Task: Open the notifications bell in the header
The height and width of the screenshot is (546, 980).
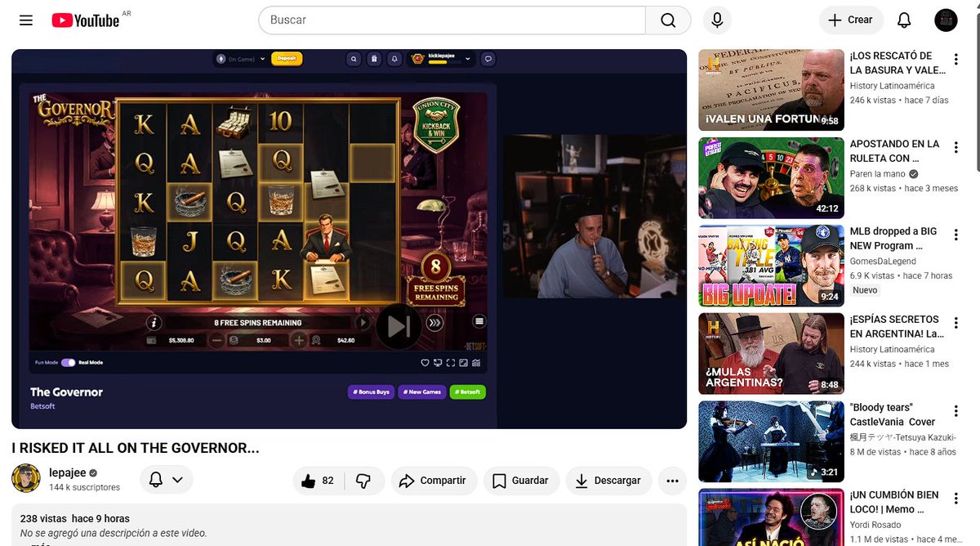Action: point(904,20)
